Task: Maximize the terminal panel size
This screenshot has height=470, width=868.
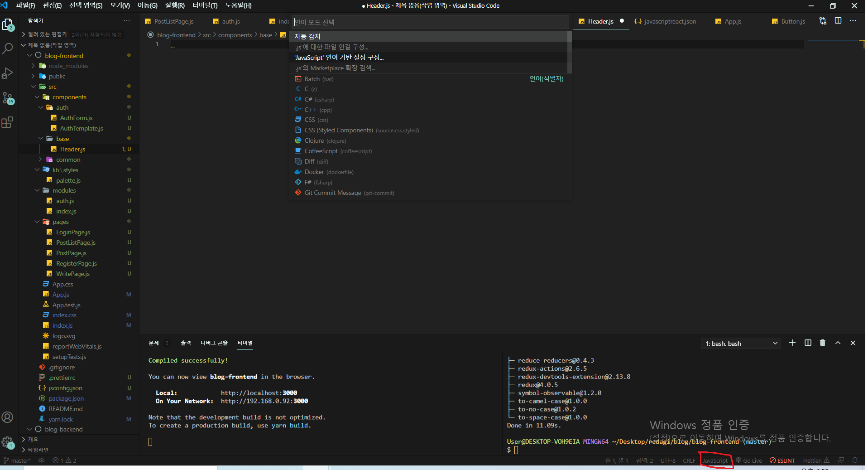Action: coord(838,343)
